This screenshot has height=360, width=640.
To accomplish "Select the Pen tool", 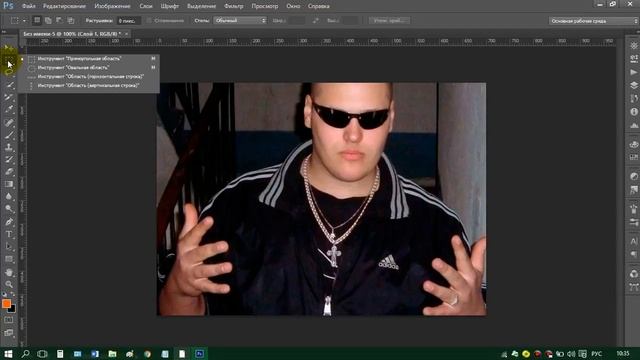I will coord(9,222).
